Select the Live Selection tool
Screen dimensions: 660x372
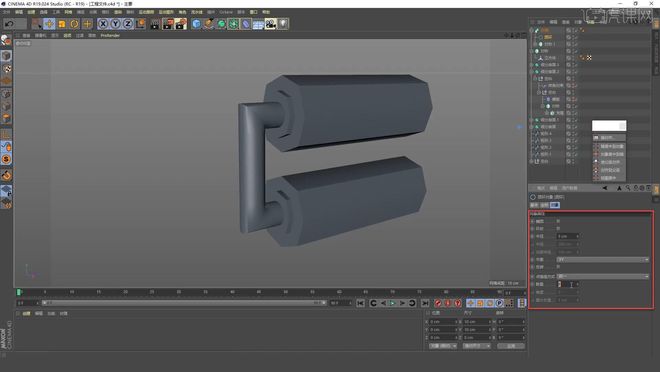pos(37,24)
